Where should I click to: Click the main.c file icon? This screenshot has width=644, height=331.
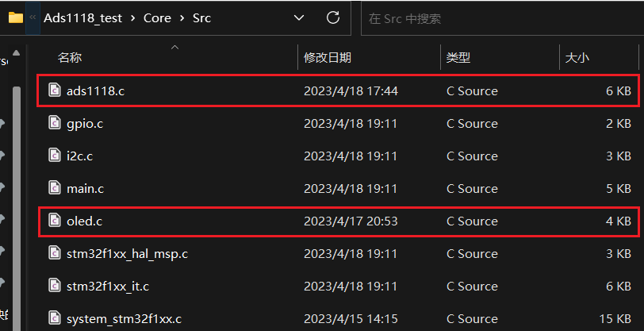(x=55, y=187)
